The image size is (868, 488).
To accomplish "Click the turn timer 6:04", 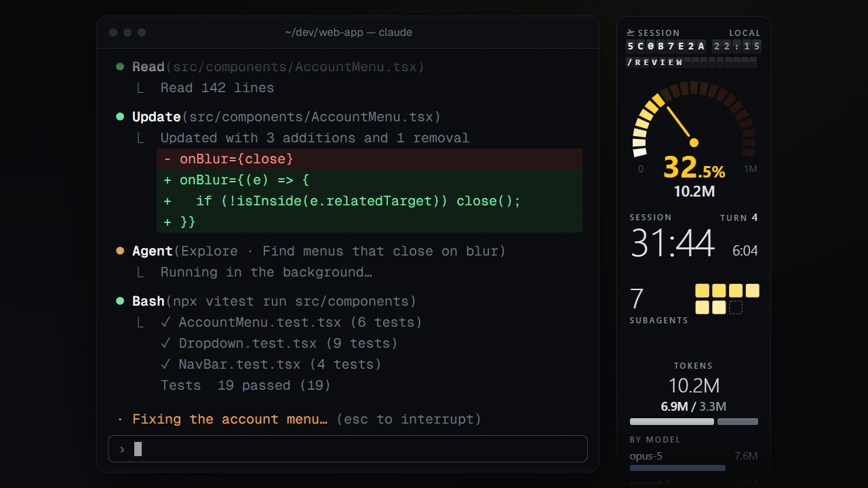I will click(x=745, y=251).
